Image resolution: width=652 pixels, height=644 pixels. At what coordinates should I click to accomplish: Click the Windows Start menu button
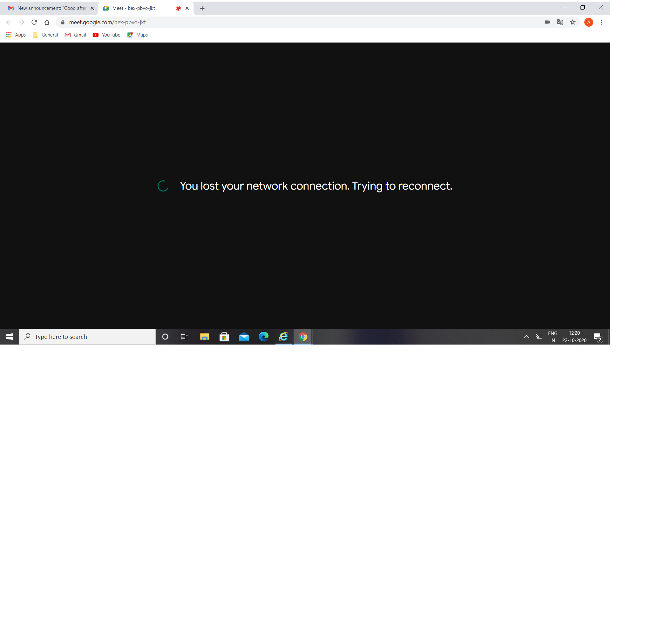[10, 337]
